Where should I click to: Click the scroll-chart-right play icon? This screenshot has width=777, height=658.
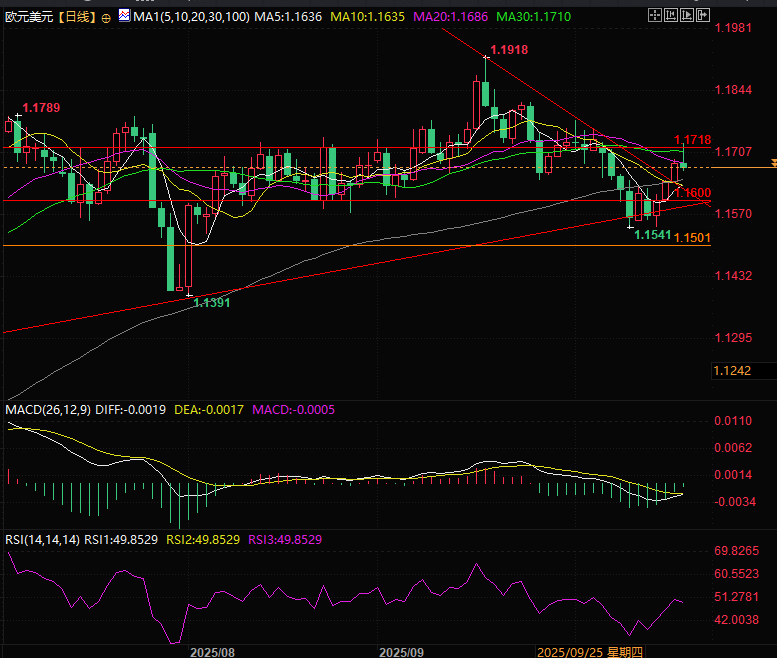pos(689,17)
